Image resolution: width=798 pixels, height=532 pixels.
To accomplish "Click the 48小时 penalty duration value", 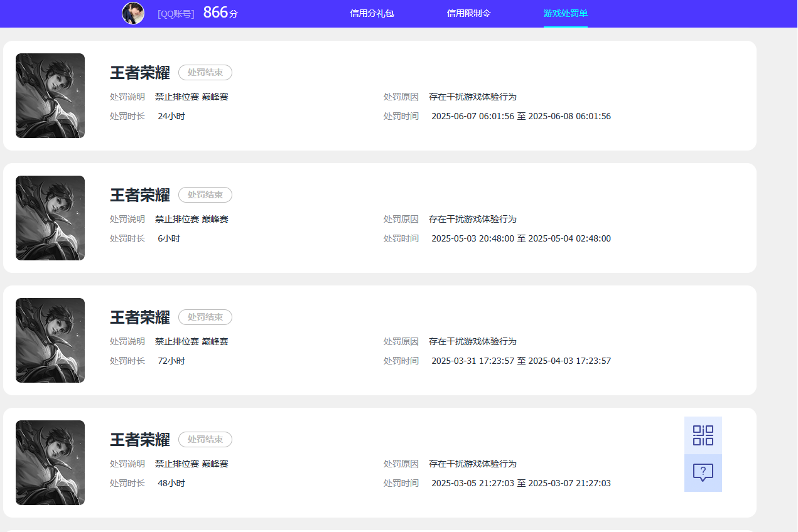I will (x=171, y=483).
